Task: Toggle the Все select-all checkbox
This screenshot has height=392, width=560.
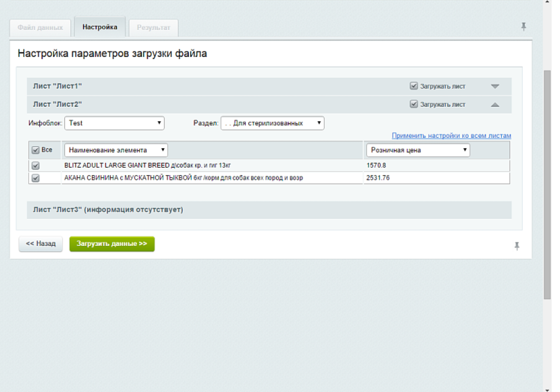Action: click(36, 150)
